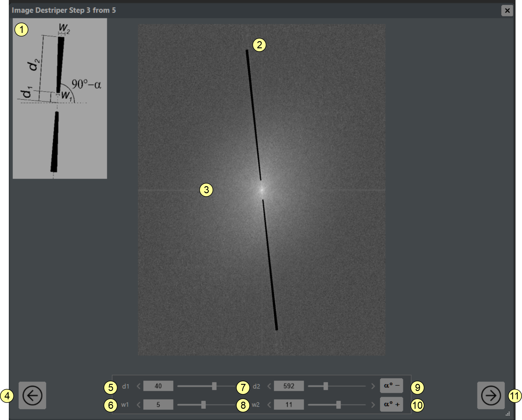Click the w1 slider handle
Viewport: 522px width, 420px height.
tap(203, 404)
